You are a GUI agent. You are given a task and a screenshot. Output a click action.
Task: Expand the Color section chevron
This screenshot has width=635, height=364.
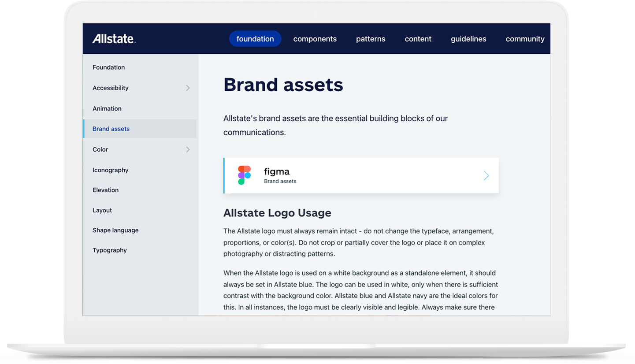pos(188,149)
